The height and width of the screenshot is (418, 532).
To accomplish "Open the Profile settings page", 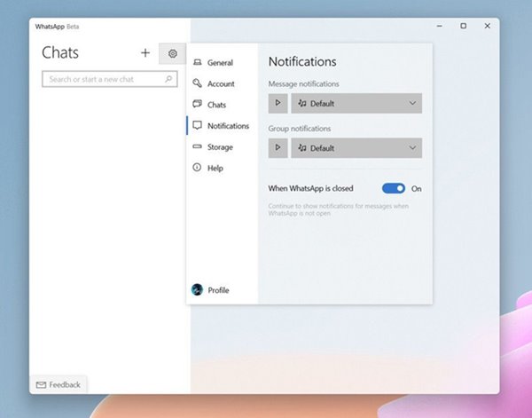I will 218,290.
